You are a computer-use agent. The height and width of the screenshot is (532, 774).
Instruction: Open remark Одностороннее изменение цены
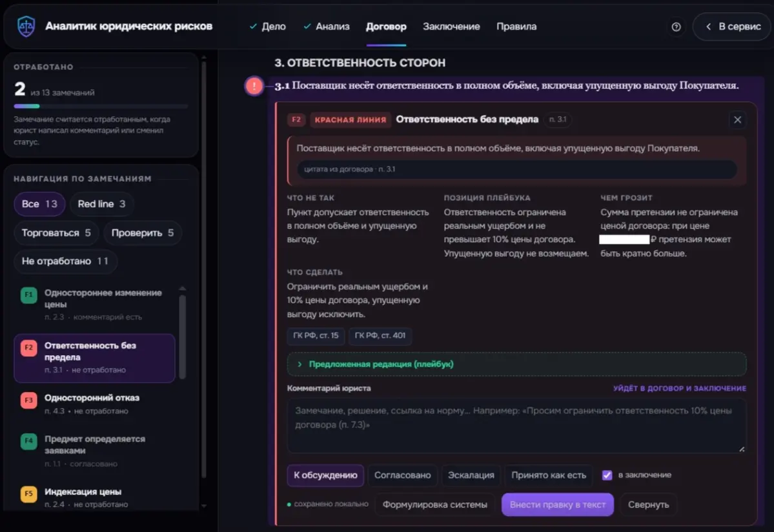(x=95, y=304)
